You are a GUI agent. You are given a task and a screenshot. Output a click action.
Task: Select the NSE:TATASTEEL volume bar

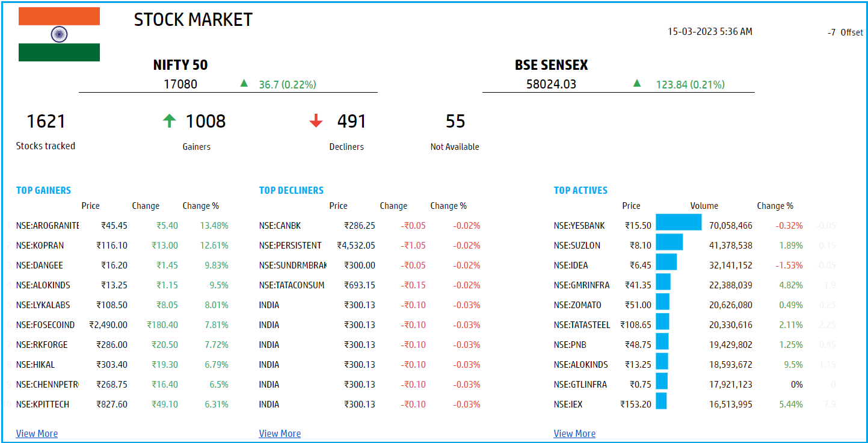pyautogui.click(x=662, y=321)
